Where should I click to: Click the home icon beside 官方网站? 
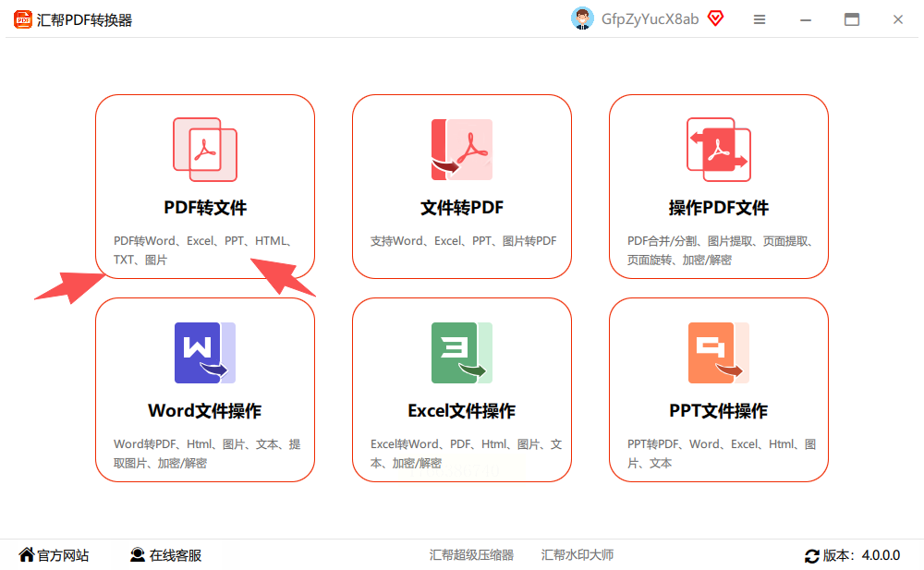click(27, 554)
